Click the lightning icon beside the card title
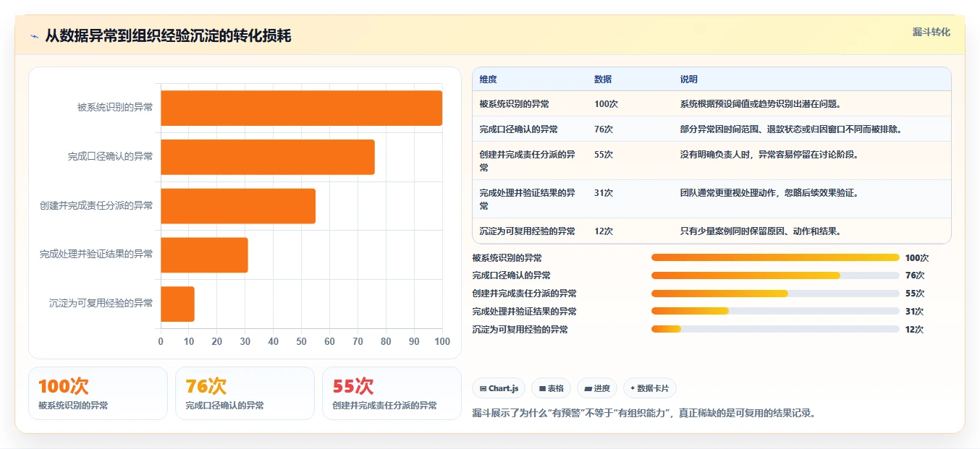Viewport: 980px width, 449px height. [x=34, y=36]
